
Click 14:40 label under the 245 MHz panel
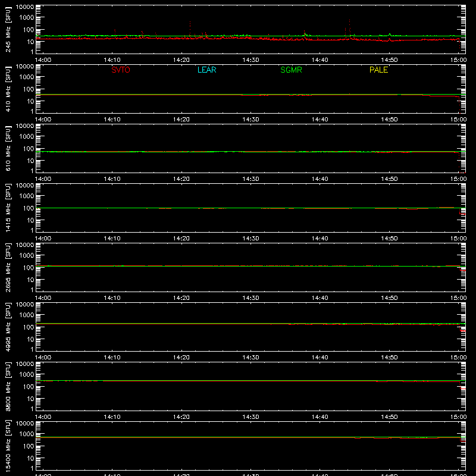point(320,60)
